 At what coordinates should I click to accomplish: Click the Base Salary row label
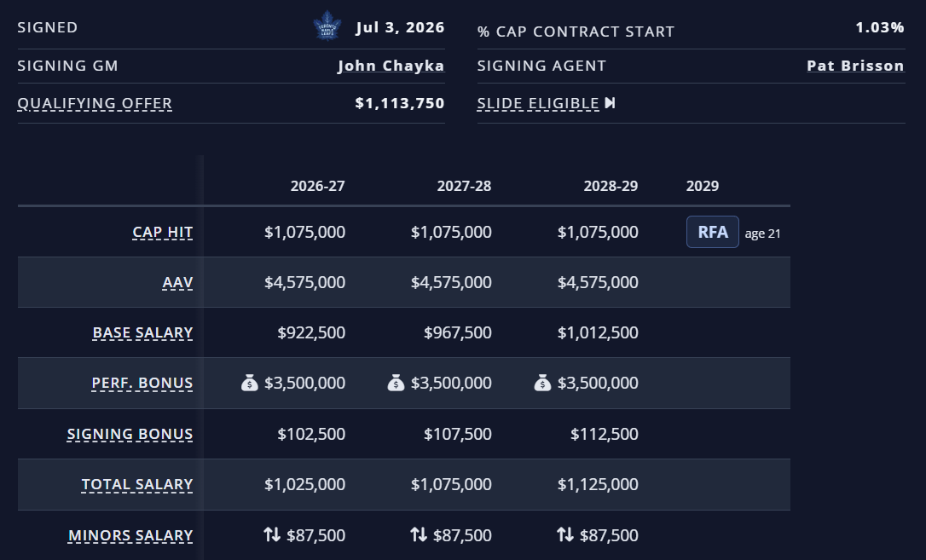tap(142, 332)
